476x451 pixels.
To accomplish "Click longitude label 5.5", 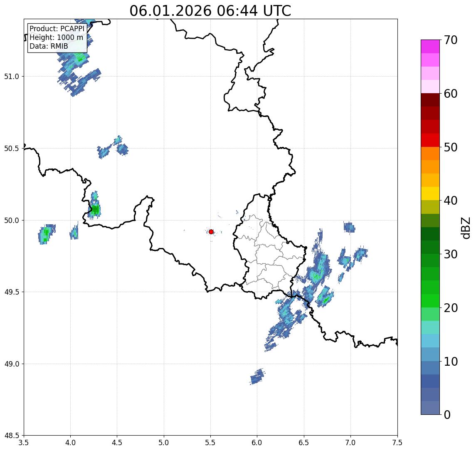I will pos(211,443).
